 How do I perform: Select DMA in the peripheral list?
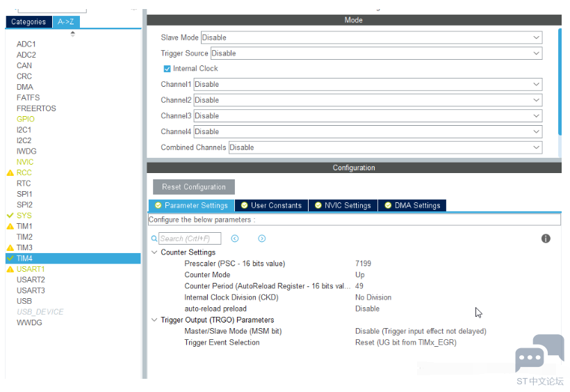25,87
